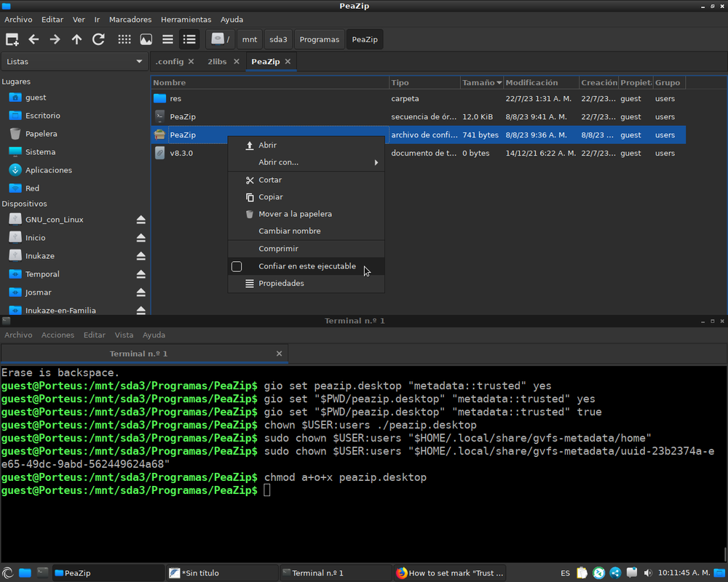The height and width of the screenshot is (582, 728).
Task: Eject the Inukaze device
Action: (x=141, y=256)
